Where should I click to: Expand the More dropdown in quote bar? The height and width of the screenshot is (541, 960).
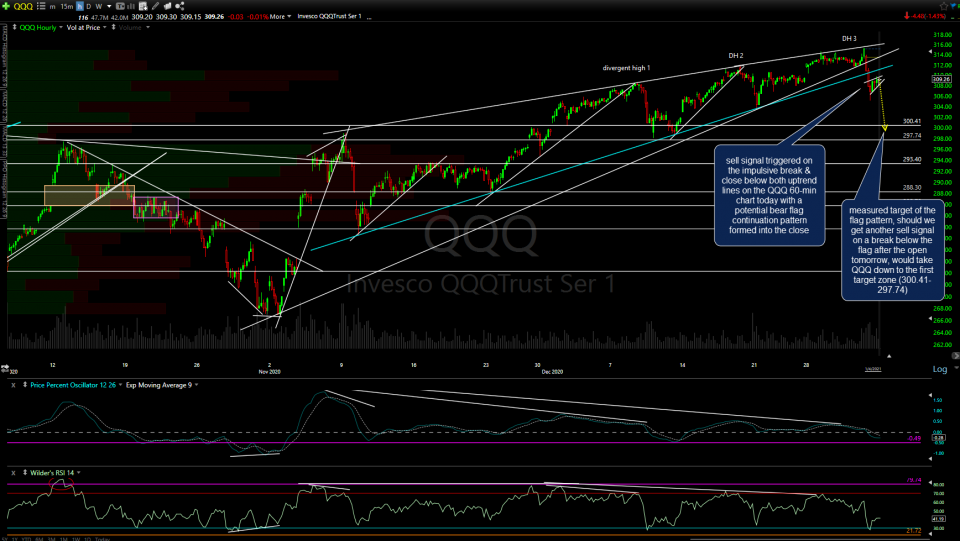[280, 17]
